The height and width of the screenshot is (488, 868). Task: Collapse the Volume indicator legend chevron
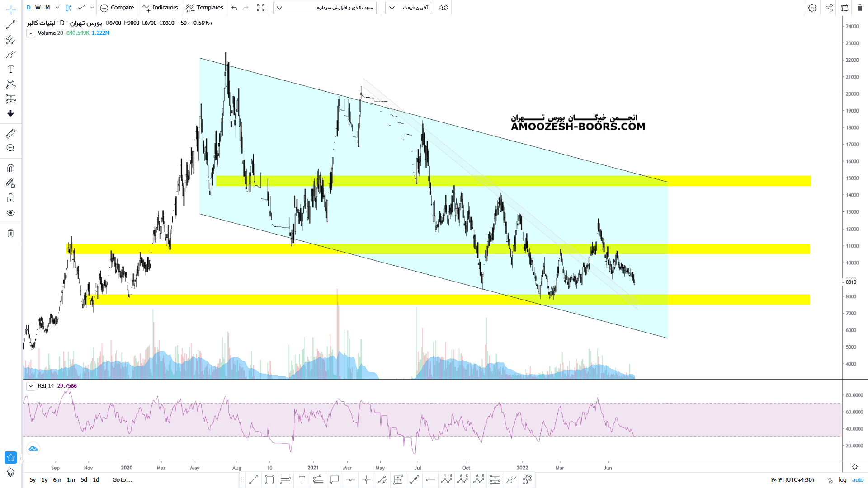(30, 33)
